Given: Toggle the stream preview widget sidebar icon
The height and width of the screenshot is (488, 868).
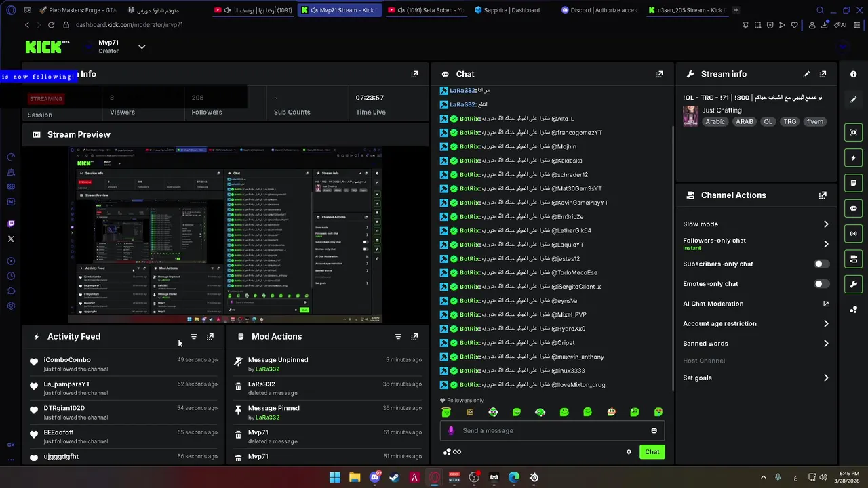Looking at the screenshot, I should pos(854,132).
